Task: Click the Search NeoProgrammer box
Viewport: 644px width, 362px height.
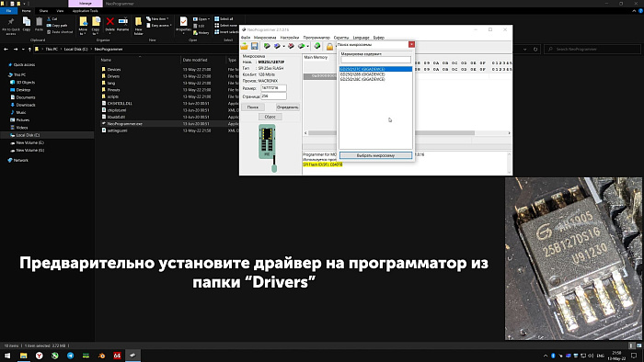Action: point(592,50)
